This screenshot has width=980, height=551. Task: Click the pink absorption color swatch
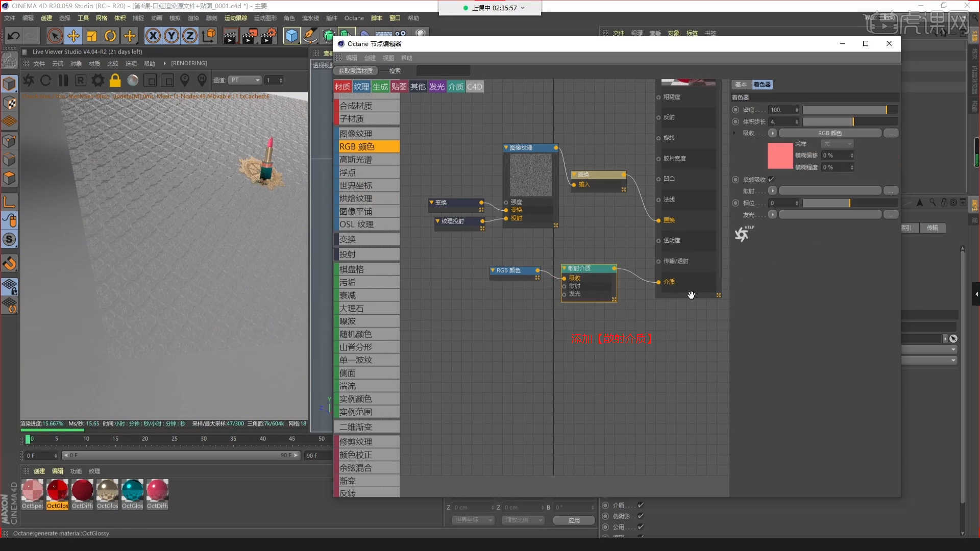click(x=780, y=156)
